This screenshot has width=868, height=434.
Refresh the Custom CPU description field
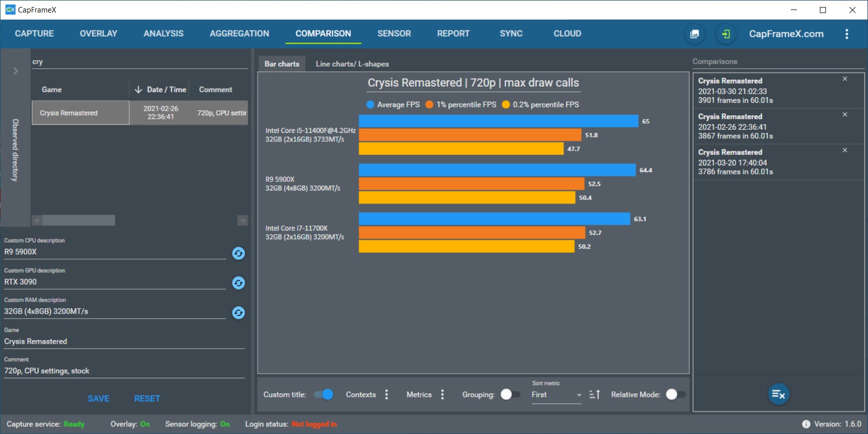(x=239, y=254)
